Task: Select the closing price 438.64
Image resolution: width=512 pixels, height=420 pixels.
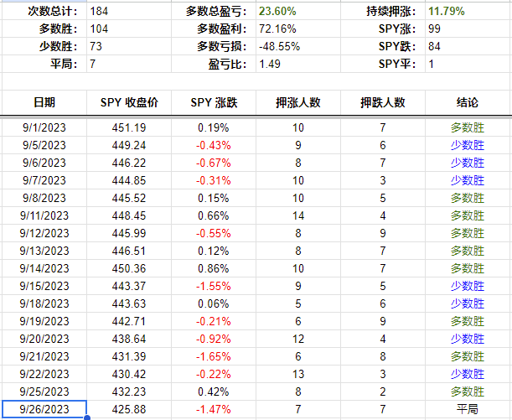Action: (x=129, y=339)
